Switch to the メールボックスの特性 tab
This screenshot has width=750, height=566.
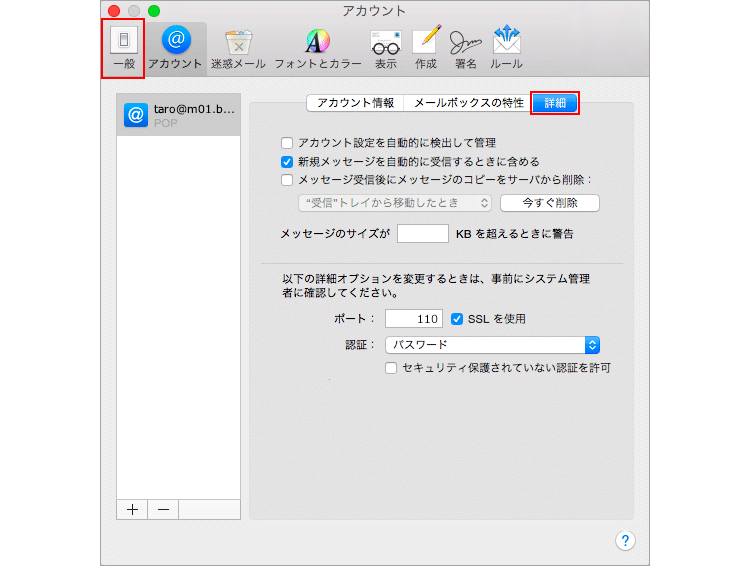pos(468,103)
